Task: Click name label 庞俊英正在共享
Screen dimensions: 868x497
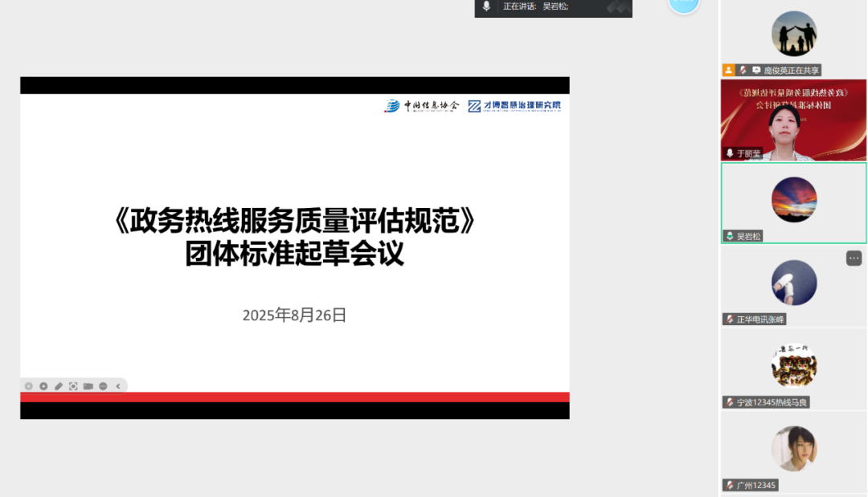Action: [791, 70]
